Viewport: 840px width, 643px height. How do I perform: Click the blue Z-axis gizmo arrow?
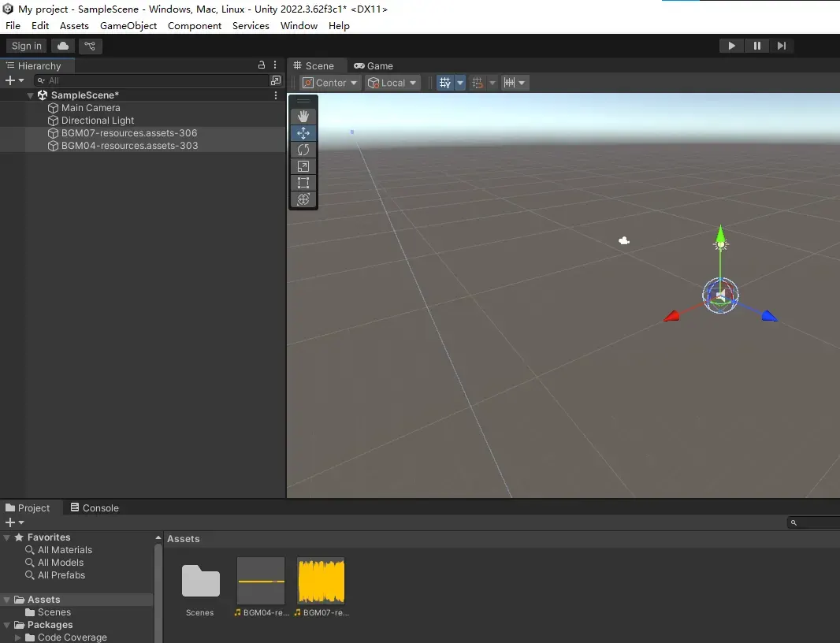tap(769, 316)
